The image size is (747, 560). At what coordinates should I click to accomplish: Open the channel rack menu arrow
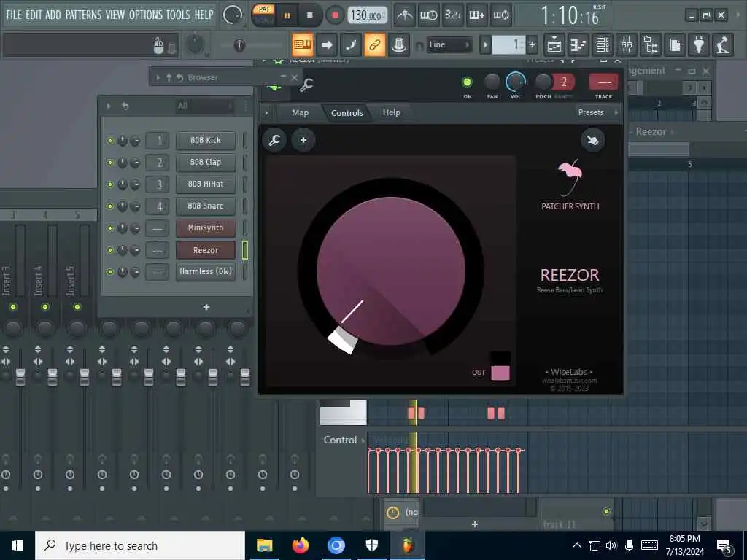(x=109, y=106)
